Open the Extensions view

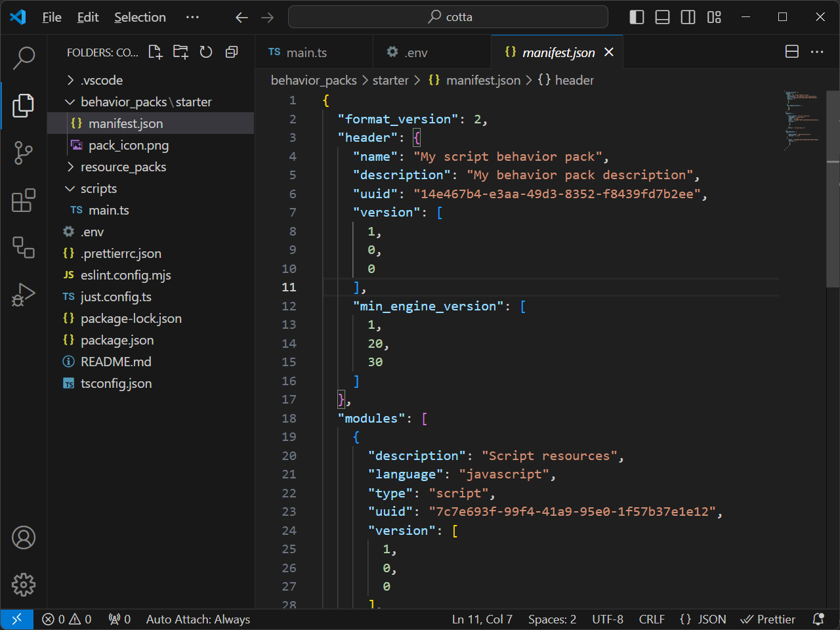click(x=24, y=200)
